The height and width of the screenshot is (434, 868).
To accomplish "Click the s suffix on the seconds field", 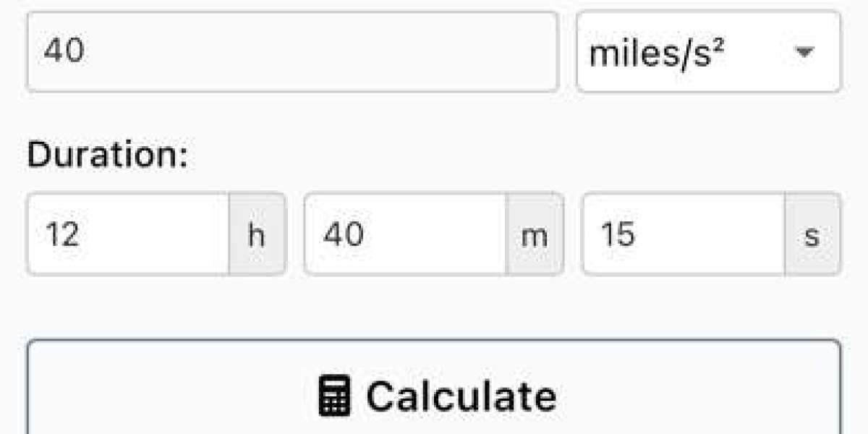I will pos(811,234).
